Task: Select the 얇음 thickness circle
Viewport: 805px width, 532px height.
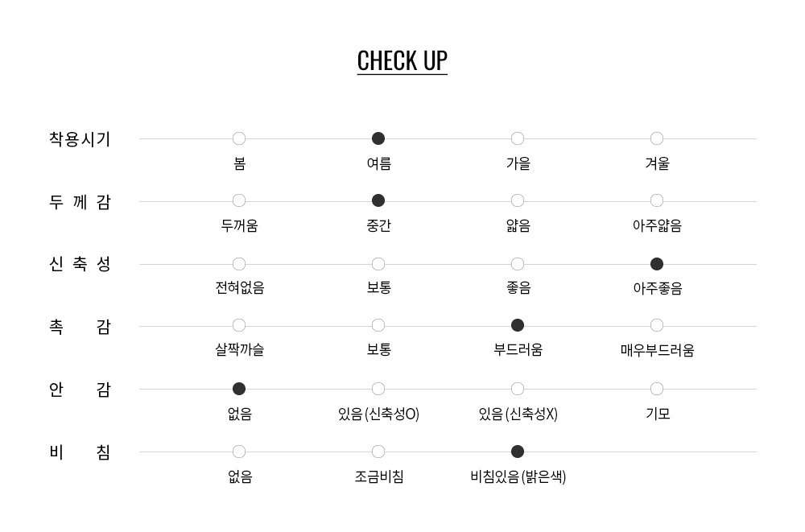Action: coord(518,200)
